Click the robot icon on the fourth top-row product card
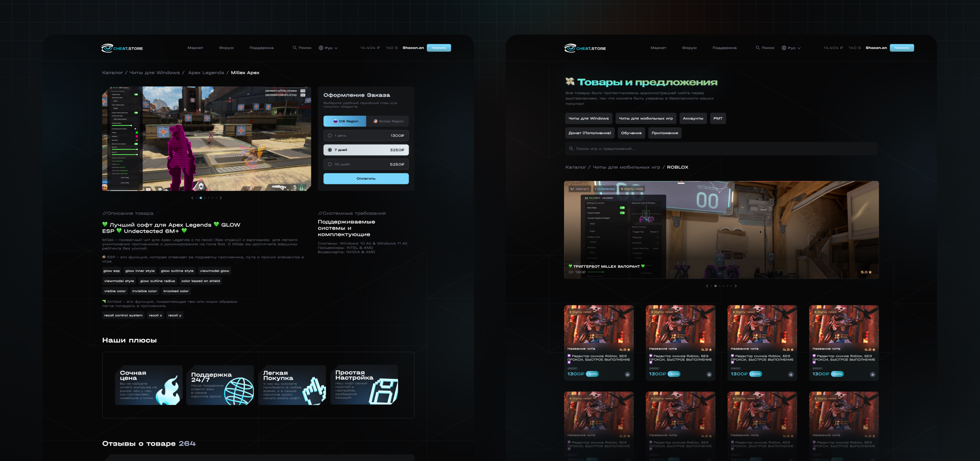This screenshot has height=461, width=980. [x=872, y=374]
